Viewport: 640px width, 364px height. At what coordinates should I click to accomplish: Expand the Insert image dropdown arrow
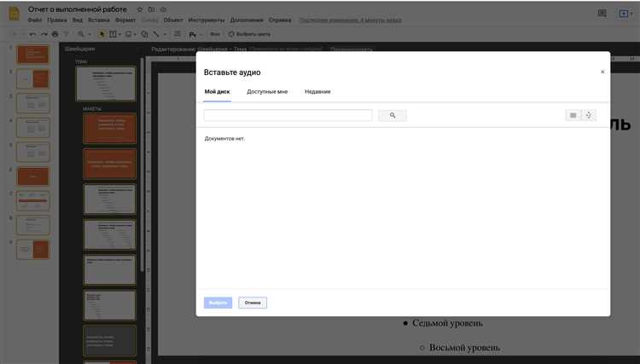point(135,35)
